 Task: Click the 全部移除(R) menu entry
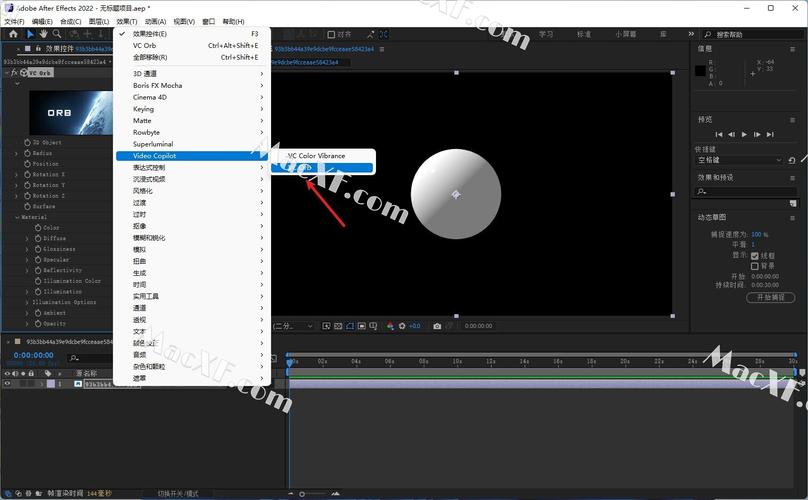(x=192, y=57)
